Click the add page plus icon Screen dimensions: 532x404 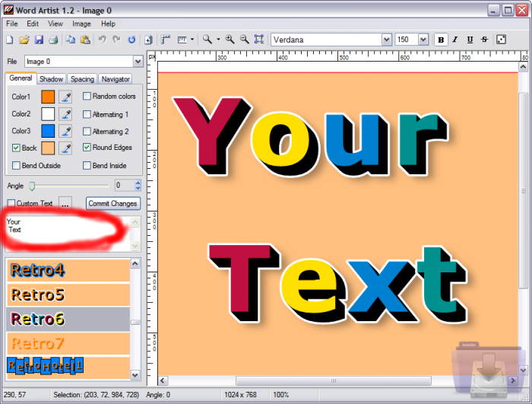click(148, 40)
